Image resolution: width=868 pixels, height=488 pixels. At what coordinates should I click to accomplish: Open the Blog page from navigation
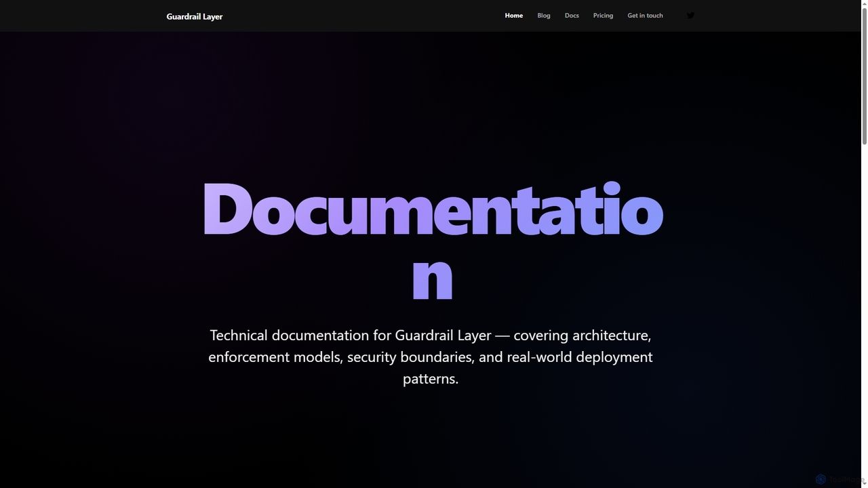pos(544,16)
